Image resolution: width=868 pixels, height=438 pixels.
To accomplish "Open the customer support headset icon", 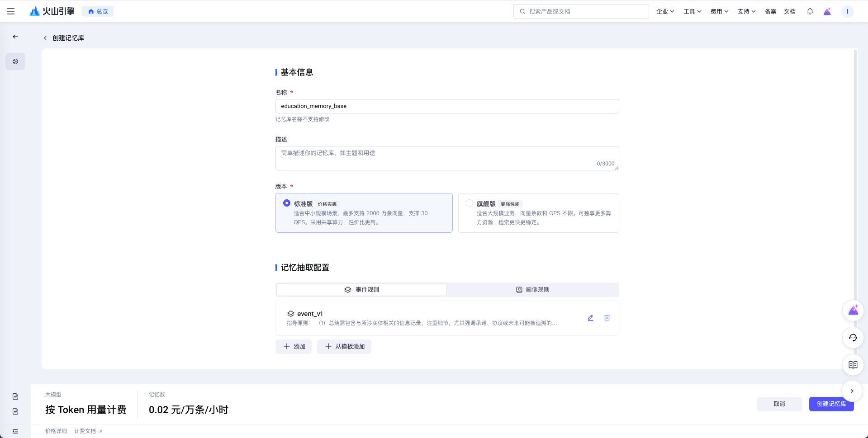I will [853, 338].
